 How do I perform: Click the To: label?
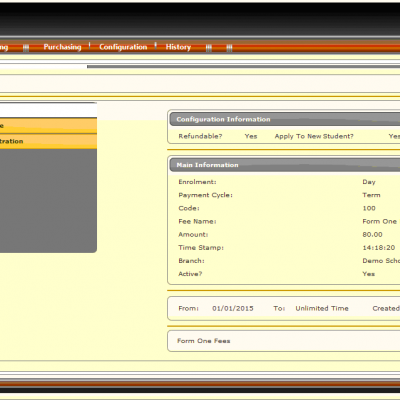coord(279,308)
